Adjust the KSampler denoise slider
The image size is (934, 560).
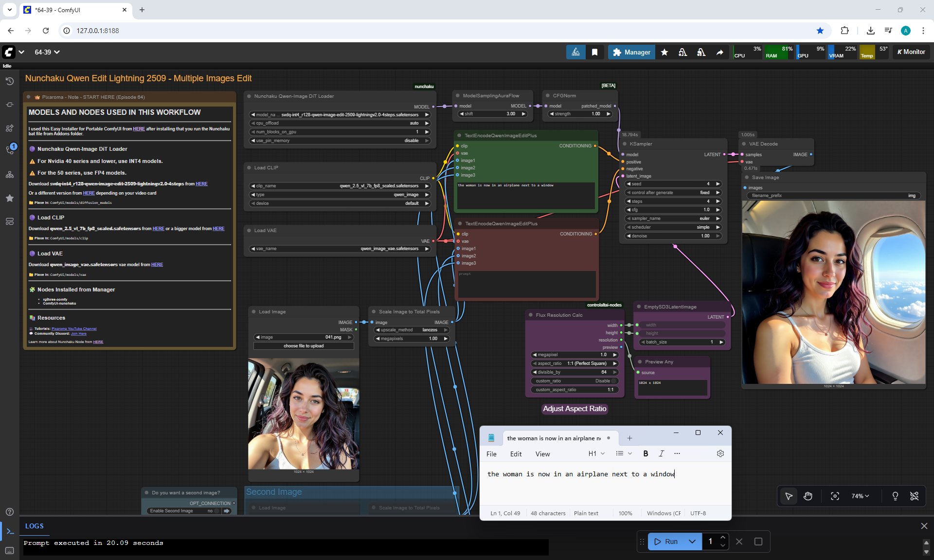pyautogui.click(x=674, y=236)
